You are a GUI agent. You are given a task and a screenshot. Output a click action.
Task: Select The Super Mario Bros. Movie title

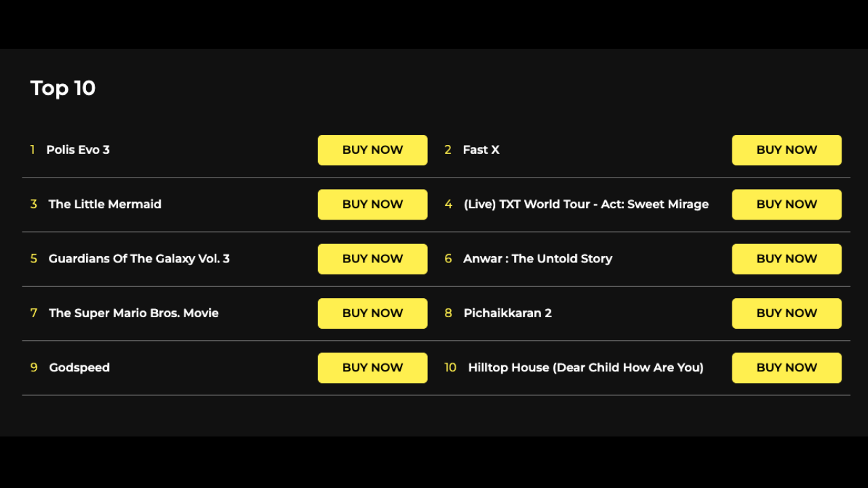click(134, 312)
